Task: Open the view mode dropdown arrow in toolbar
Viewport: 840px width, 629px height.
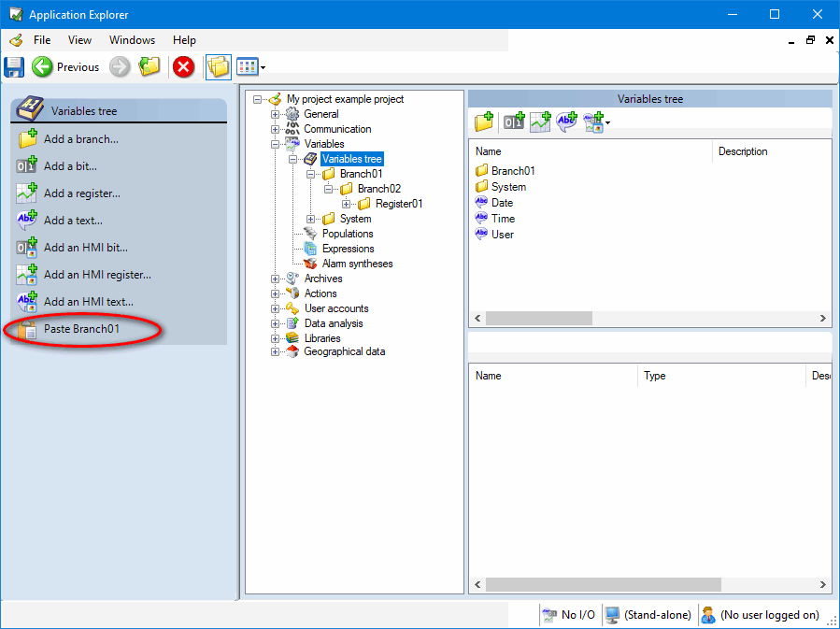Action: click(x=263, y=67)
